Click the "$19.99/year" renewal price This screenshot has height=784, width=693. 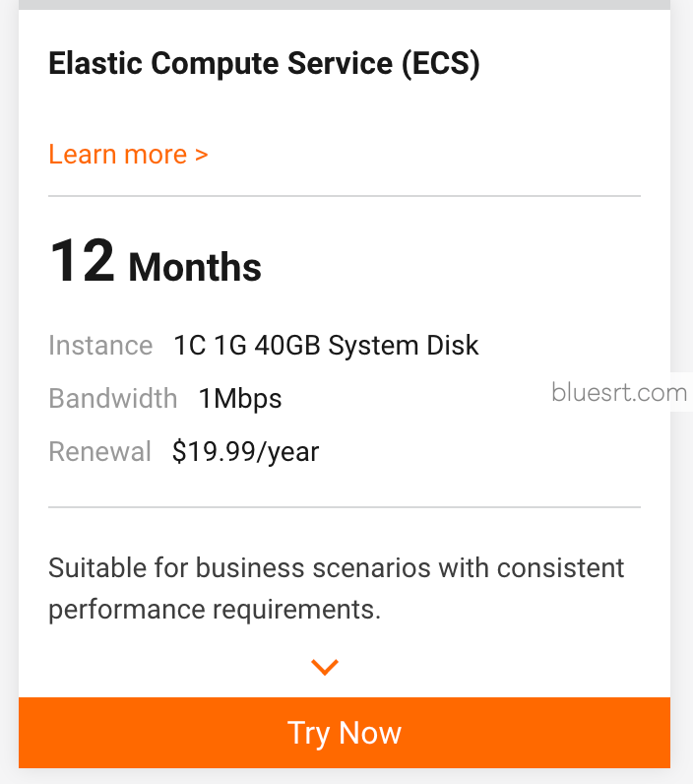pos(246,452)
